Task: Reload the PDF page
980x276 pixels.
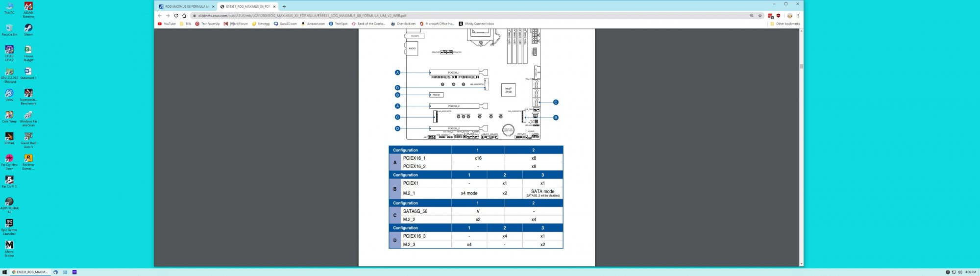Action: point(176,16)
